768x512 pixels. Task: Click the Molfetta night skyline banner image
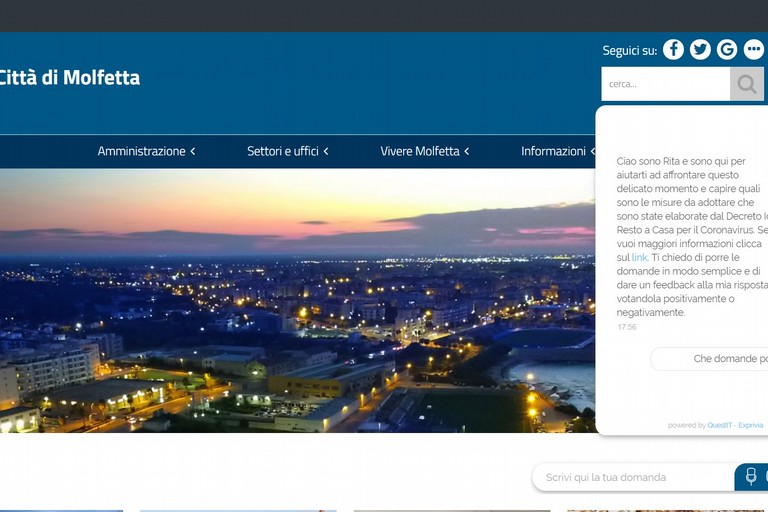[297, 301]
